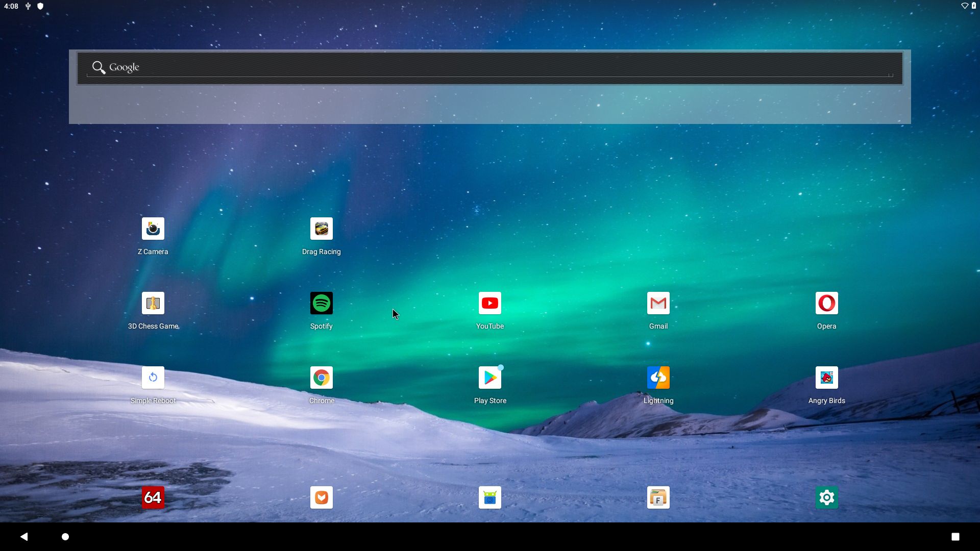
Task: Launch the Drag Racing game
Action: (321, 229)
